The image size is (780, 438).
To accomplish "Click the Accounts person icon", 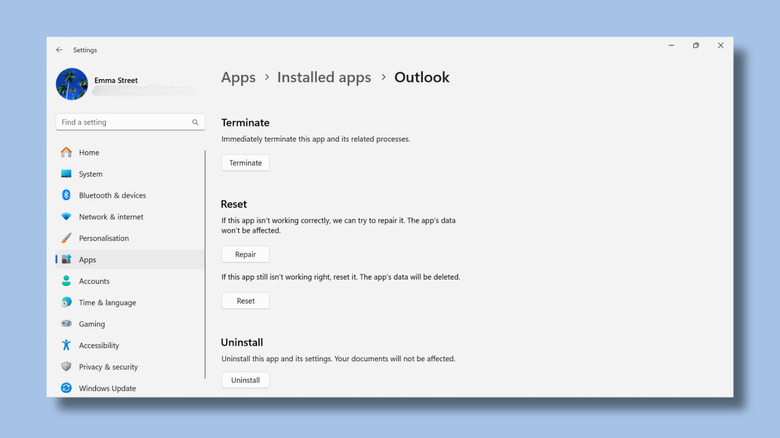I will click(x=66, y=281).
